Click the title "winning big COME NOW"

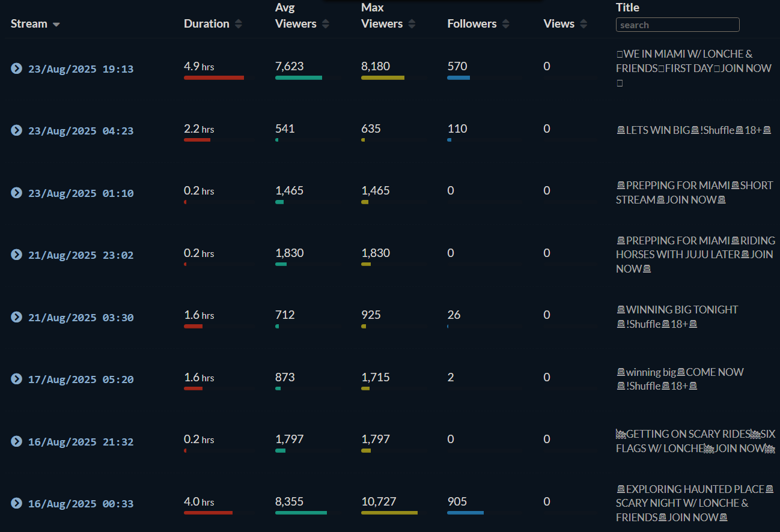pos(680,379)
